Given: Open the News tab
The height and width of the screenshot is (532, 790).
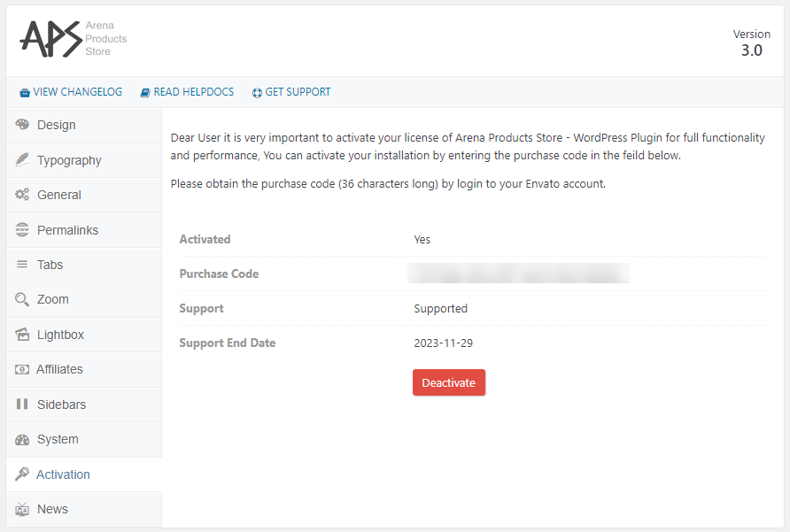Looking at the screenshot, I should (x=83, y=509).
